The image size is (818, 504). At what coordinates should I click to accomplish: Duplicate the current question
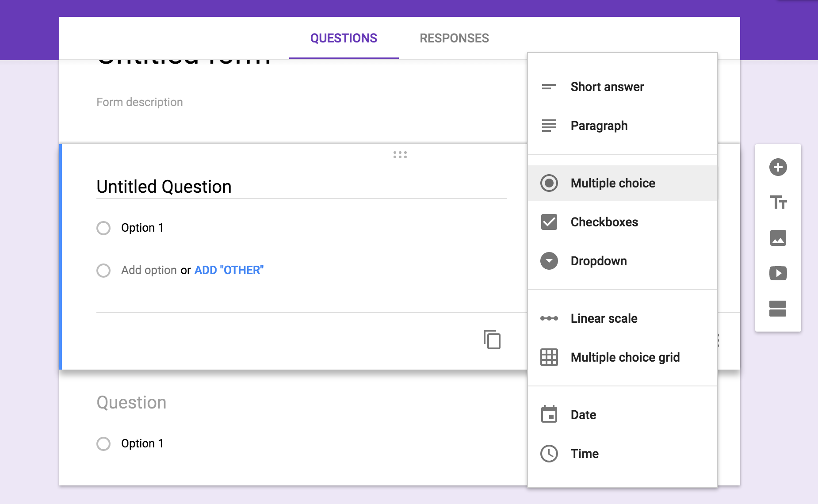[x=491, y=340]
